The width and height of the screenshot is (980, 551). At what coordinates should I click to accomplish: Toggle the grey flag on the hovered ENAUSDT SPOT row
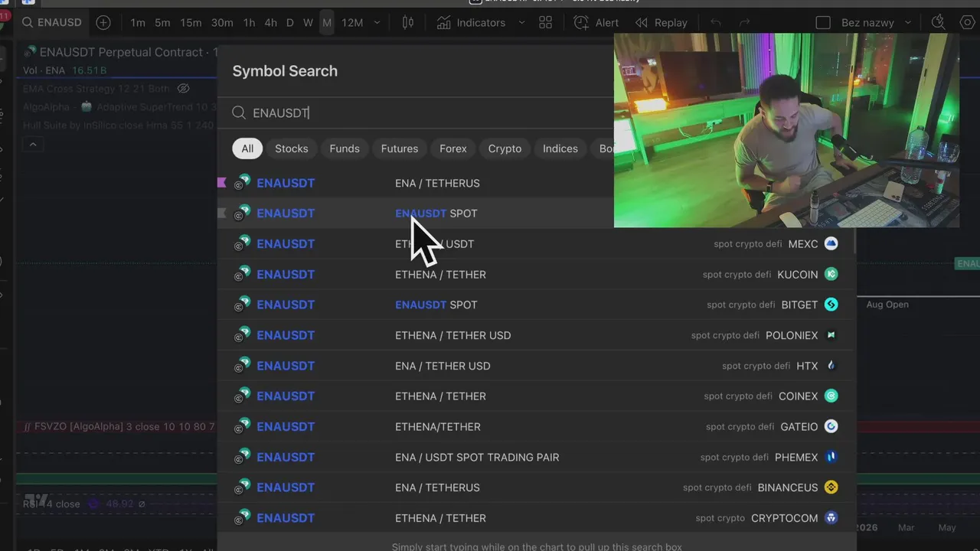coord(222,213)
